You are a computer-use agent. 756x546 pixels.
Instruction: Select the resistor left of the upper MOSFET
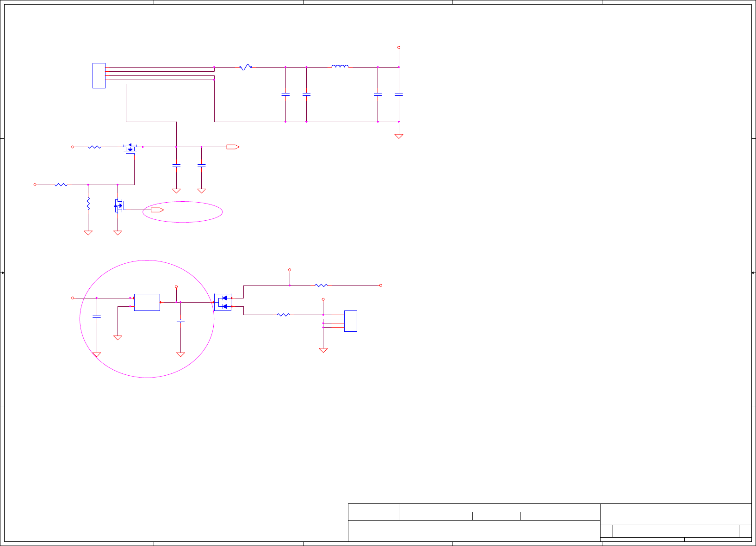point(94,147)
